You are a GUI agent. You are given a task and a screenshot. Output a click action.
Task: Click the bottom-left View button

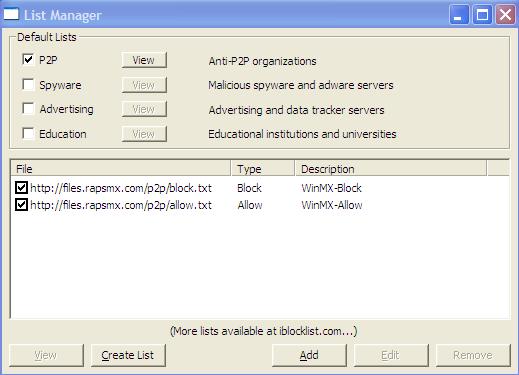click(x=46, y=355)
